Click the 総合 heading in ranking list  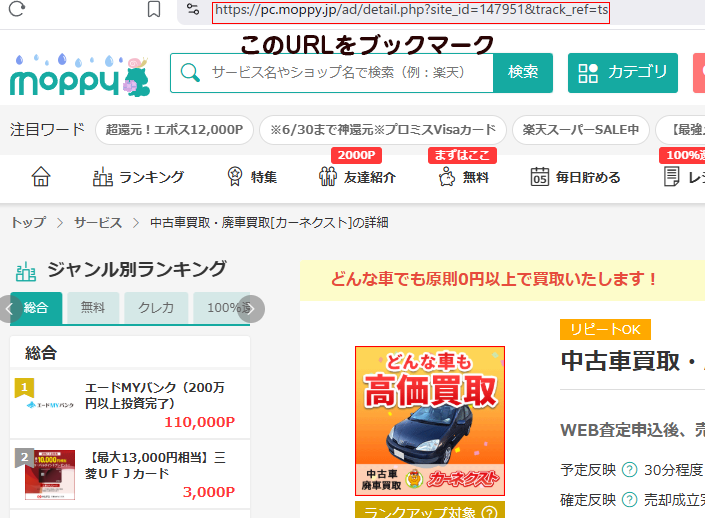pyautogui.click(x=41, y=353)
